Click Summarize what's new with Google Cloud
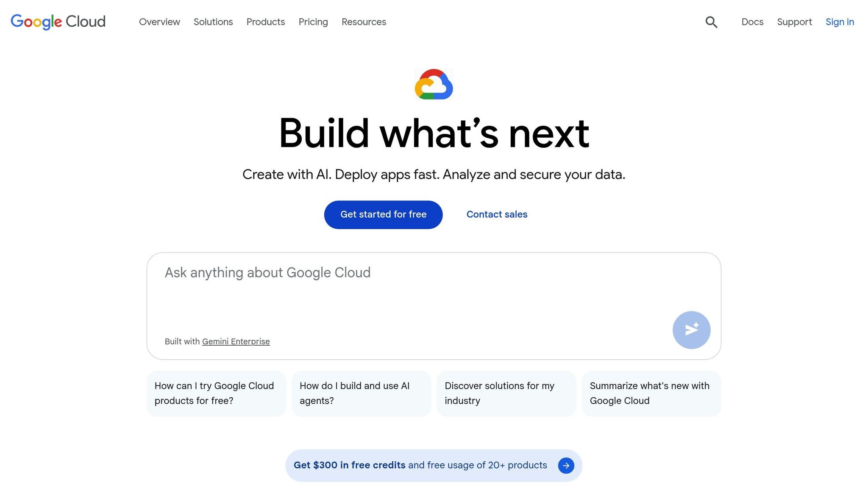Image resolution: width=868 pixels, height=488 pixels. point(651,393)
